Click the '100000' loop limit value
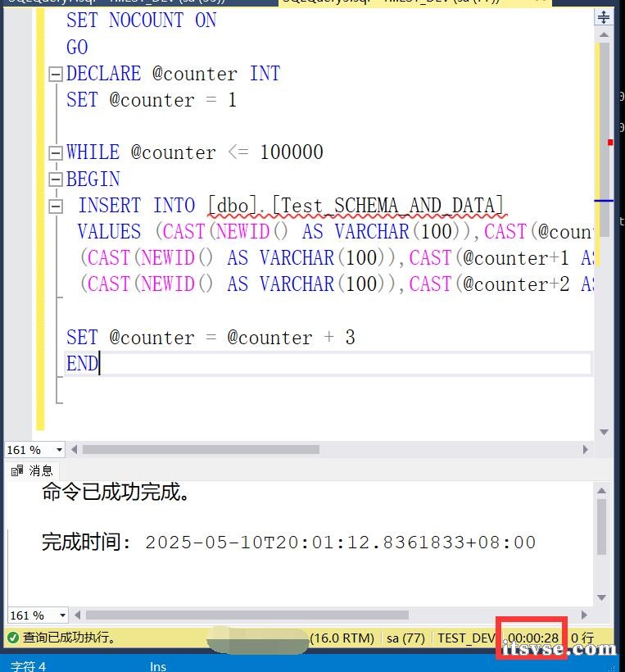Screen dimensions: 625x672 coord(292,152)
